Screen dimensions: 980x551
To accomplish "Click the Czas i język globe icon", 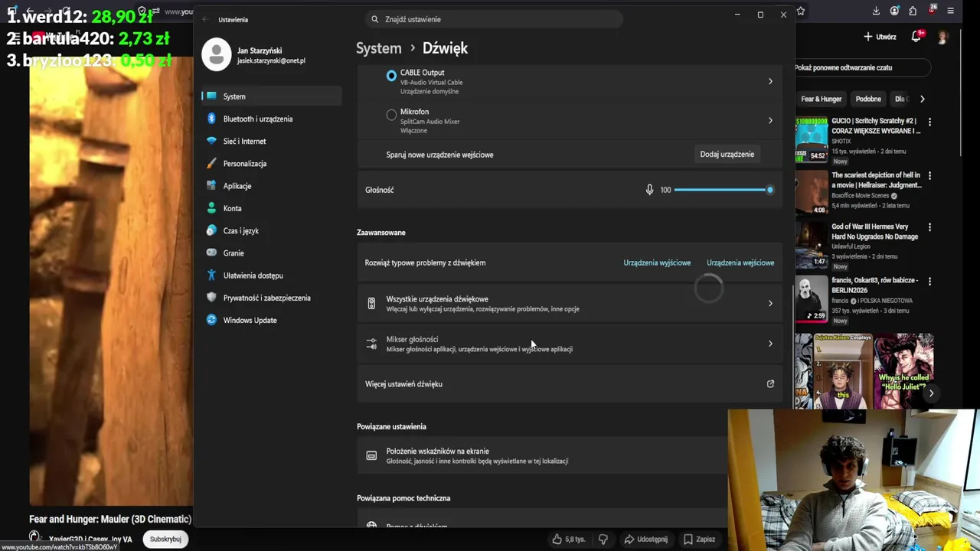I will pos(211,230).
